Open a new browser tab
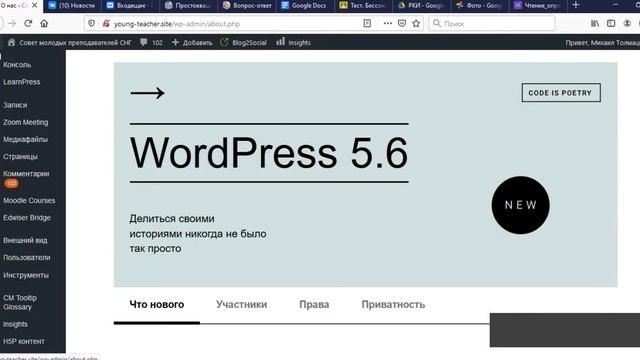This screenshot has height=360, width=640. pos(576,5)
